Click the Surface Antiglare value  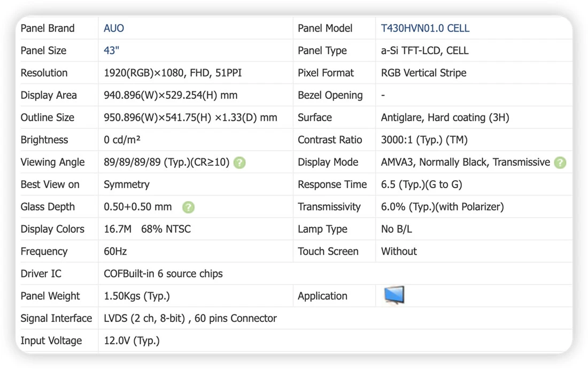pyautogui.click(x=445, y=117)
